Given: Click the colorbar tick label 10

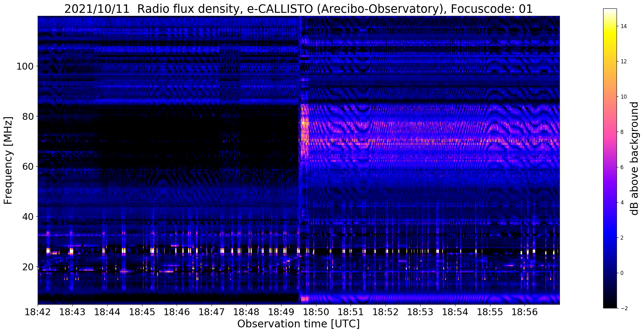Looking at the screenshot, I should pos(624,97).
